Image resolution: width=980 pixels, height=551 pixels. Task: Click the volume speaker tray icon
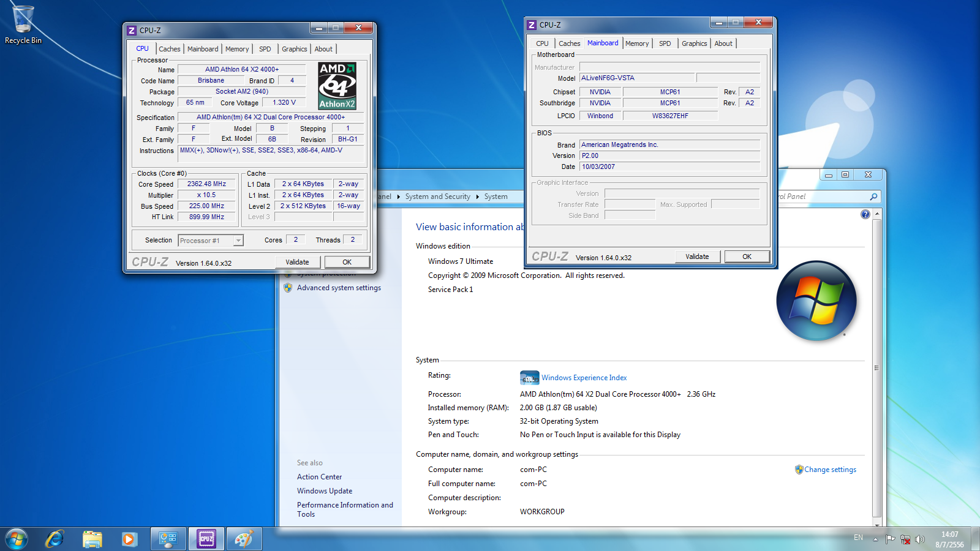coord(919,539)
